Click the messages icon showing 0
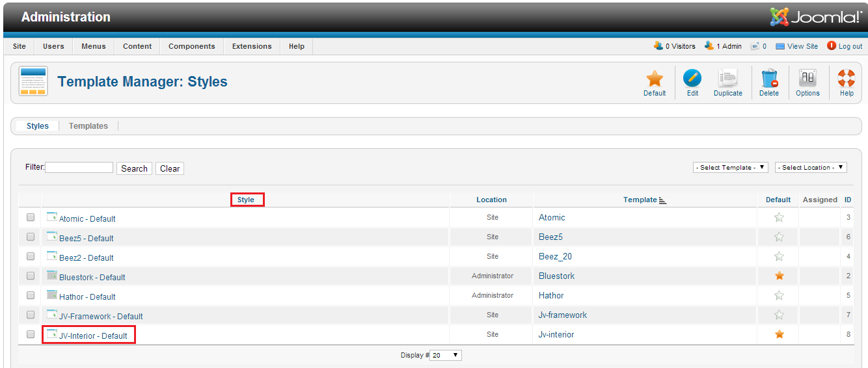This screenshot has width=868, height=368. [x=755, y=46]
